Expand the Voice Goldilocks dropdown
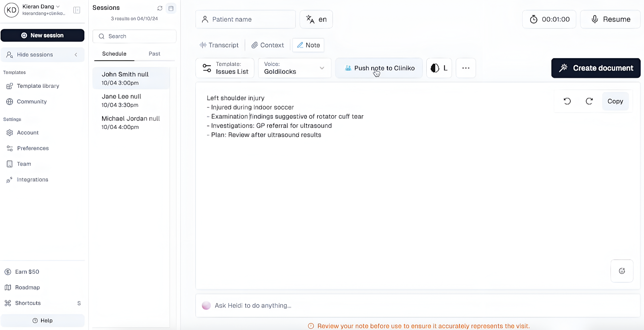The image size is (644, 330). tap(295, 68)
